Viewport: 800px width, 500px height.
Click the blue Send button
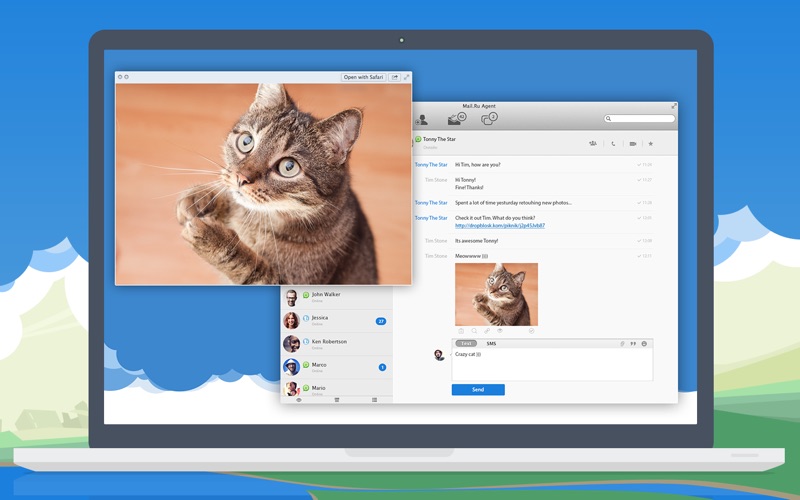(478, 390)
